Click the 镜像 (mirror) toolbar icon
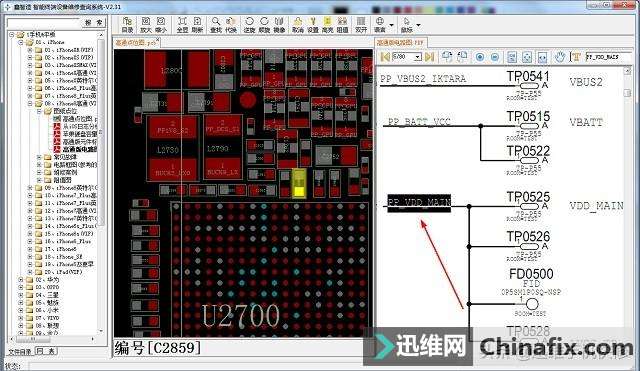 [x=279, y=25]
